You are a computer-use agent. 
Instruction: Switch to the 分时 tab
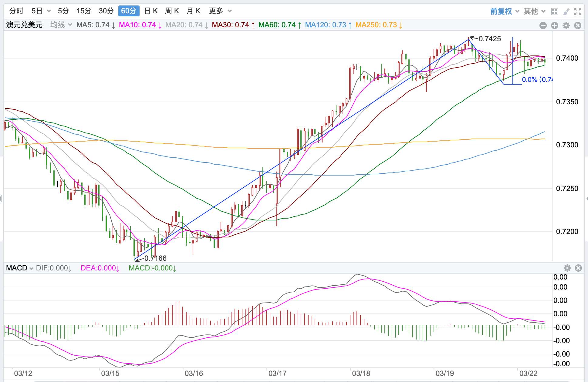(x=16, y=11)
